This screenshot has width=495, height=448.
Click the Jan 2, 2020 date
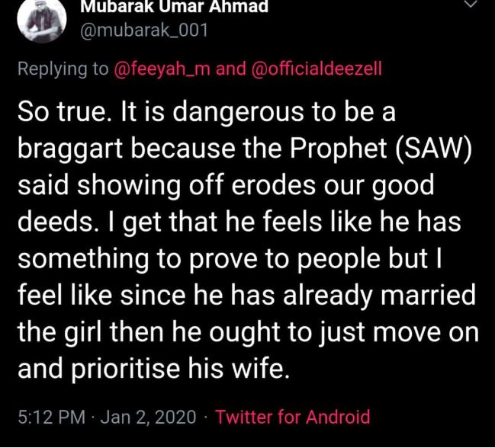pos(146,417)
